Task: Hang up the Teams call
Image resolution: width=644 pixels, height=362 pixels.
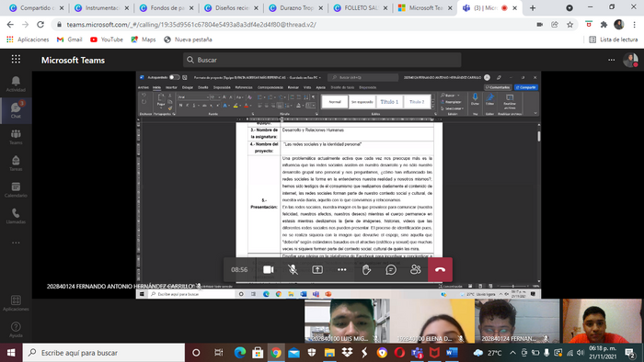Action: 440,270
